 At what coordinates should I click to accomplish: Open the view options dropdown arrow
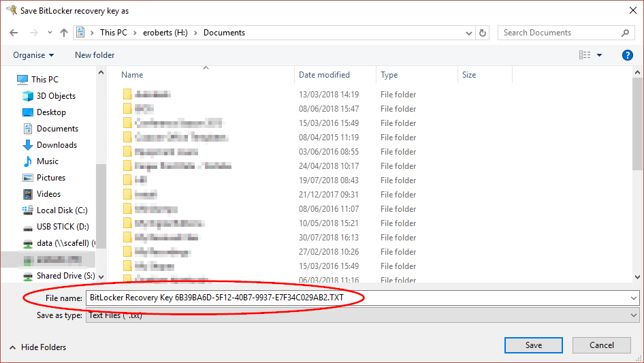point(599,55)
